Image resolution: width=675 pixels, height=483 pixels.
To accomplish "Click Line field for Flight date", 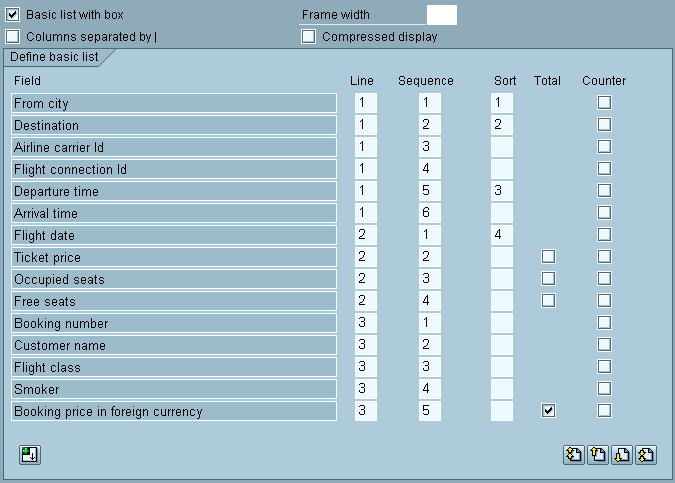I will 366,235.
